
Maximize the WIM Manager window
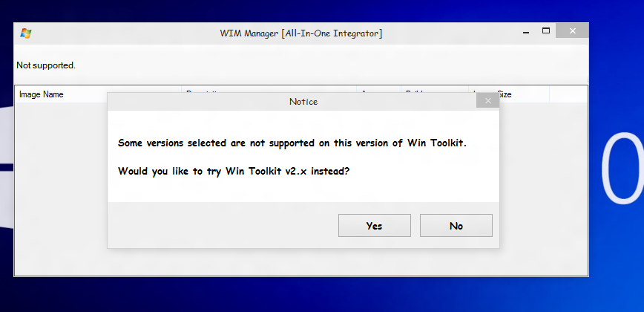click(546, 31)
